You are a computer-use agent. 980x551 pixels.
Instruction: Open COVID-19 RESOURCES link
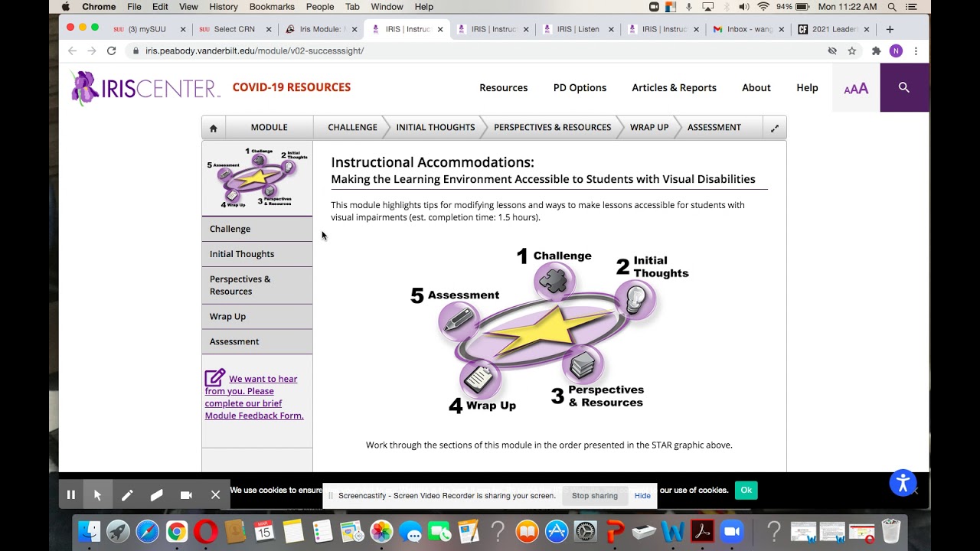click(292, 87)
